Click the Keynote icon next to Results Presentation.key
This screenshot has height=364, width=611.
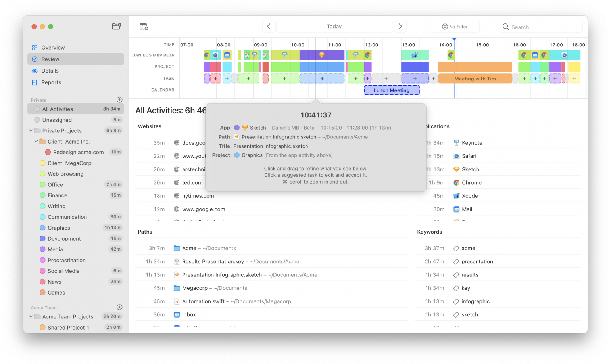[176, 261]
